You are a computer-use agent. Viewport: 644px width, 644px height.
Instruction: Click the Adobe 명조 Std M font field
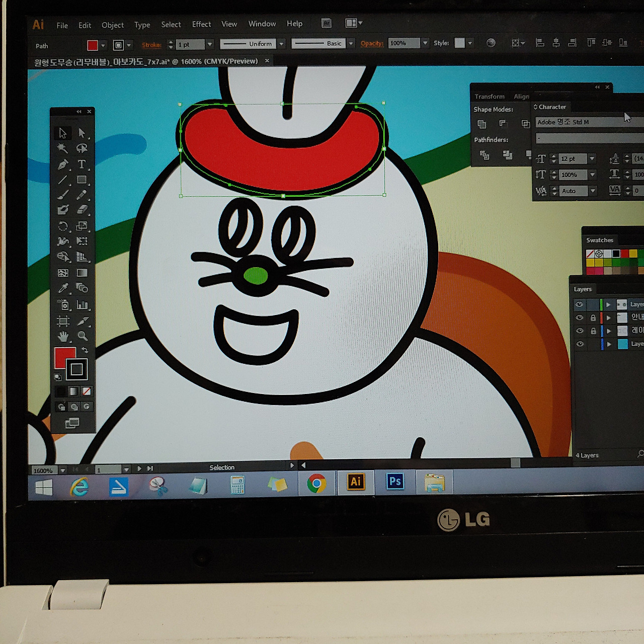590,122
